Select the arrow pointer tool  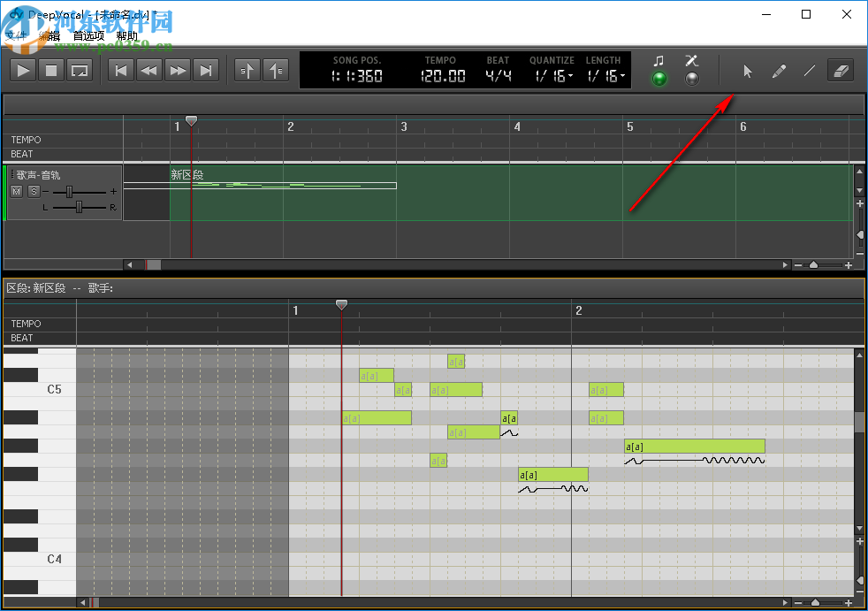pyautogui.click(x=747, y=71)
